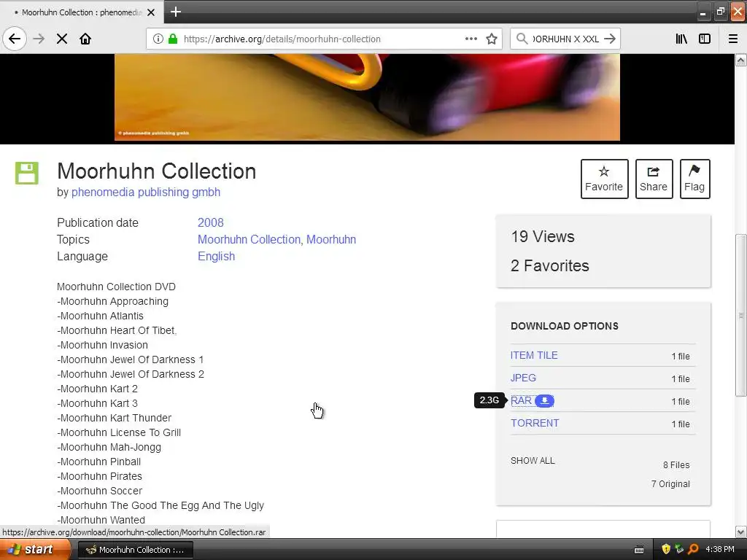Open the 2008 publication date link
The height and width of the screenshot is (560, 747).
(x=211, y=223)
